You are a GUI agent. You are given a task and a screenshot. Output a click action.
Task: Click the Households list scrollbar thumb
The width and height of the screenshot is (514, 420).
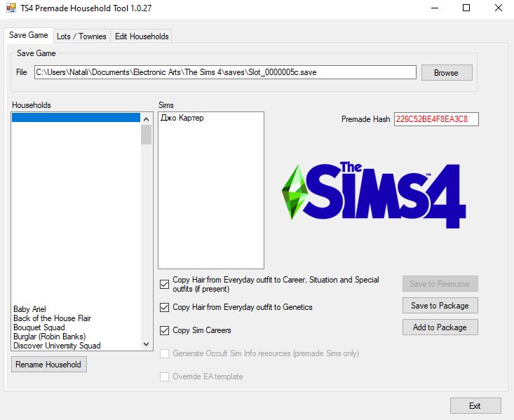click(146, 134)
